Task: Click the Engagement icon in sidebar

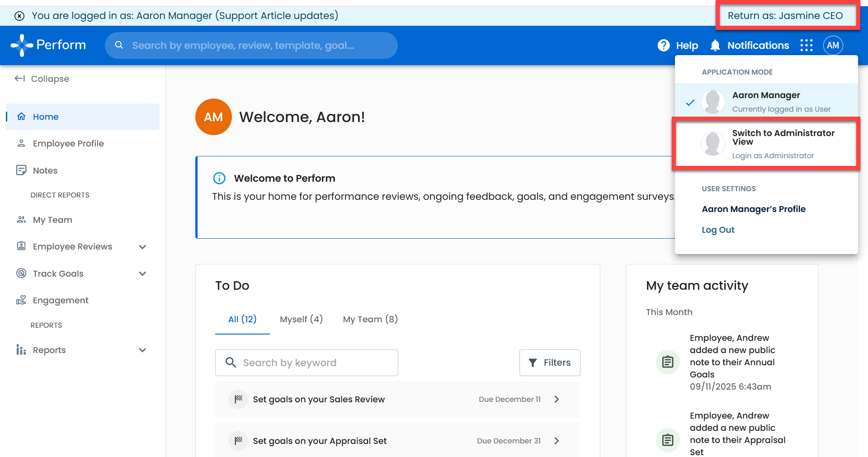Action: 21,300
